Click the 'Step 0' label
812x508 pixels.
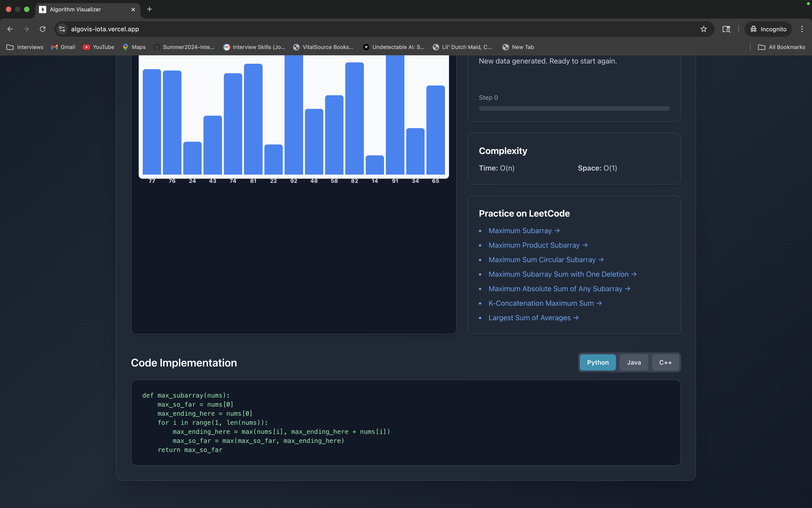488,98
